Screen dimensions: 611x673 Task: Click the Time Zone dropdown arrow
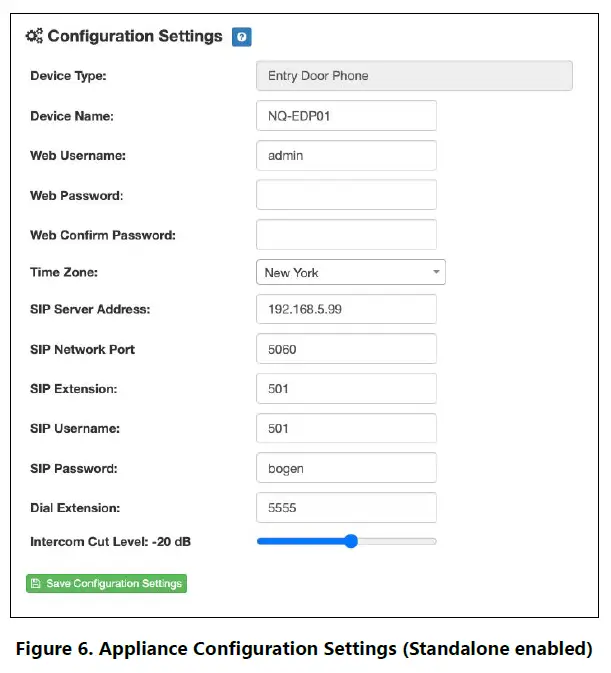point(436,272)
